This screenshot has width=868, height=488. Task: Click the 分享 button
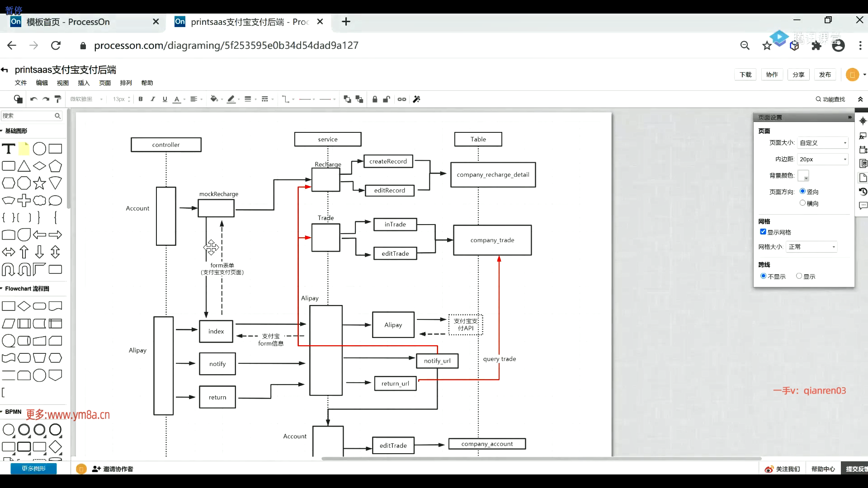pyautogui.click(x=798, y=75)
